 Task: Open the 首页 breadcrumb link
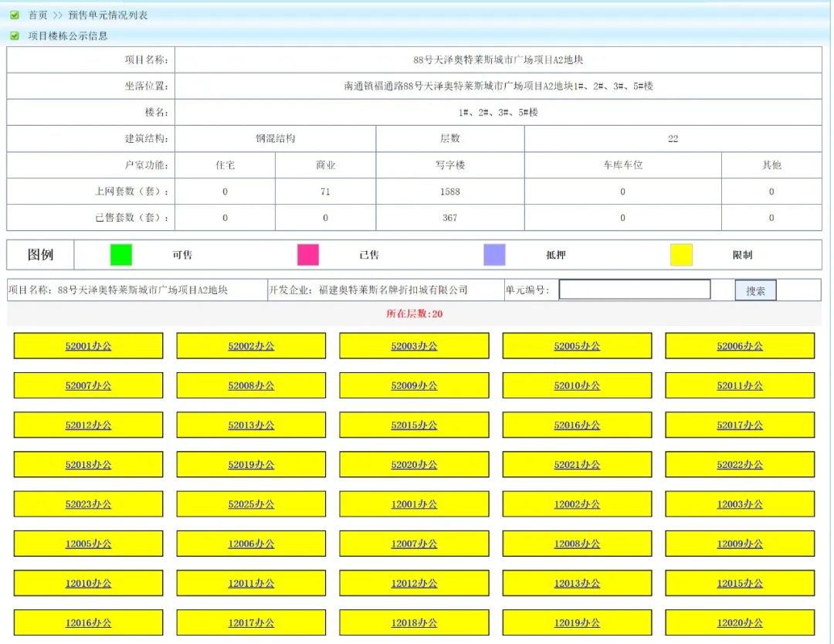click(38, 15)
